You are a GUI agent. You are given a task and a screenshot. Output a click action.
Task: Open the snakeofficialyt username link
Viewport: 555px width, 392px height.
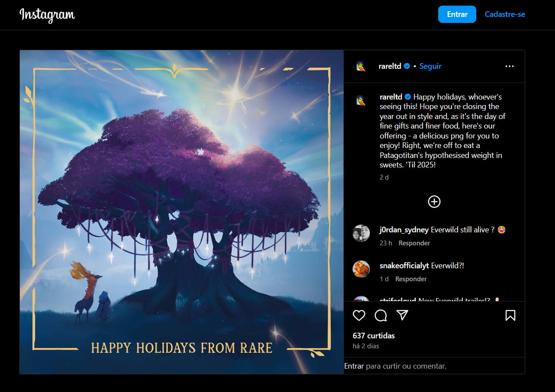pyautogui.click(x=404, y=266)
